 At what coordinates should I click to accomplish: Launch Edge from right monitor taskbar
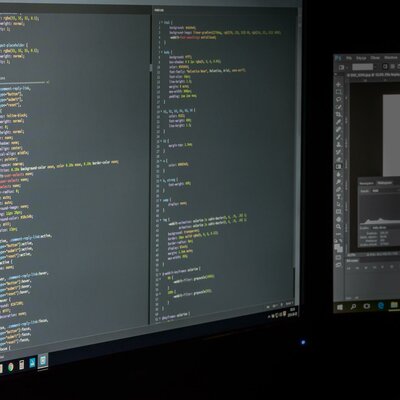pyautogui.click(x=381, y=306)
